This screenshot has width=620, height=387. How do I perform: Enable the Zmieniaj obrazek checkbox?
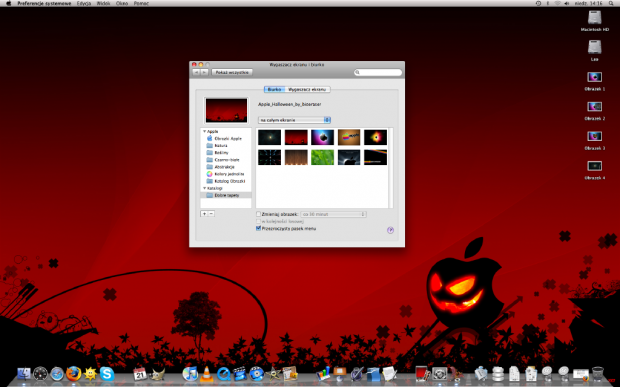tap(258, 214)
